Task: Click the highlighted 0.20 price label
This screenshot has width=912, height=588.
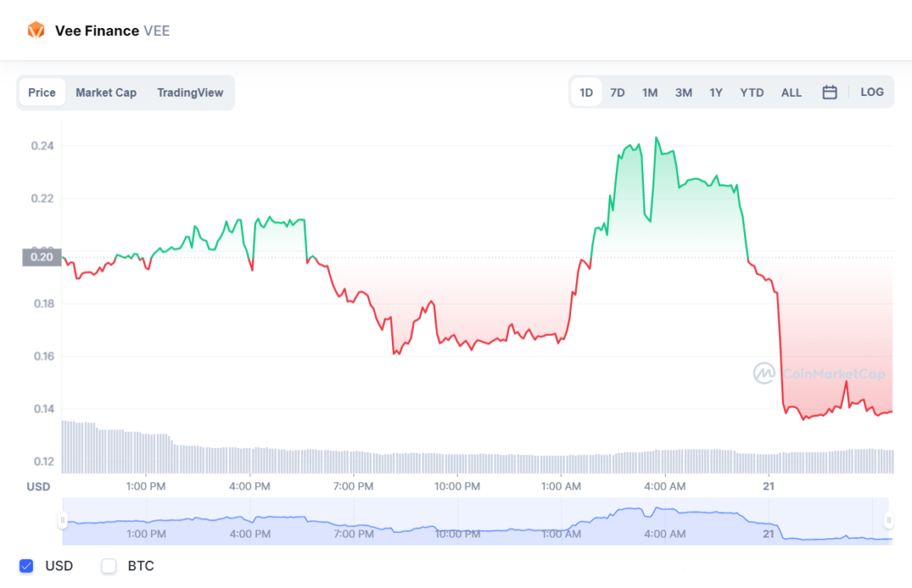Action: tap(42, 258)
